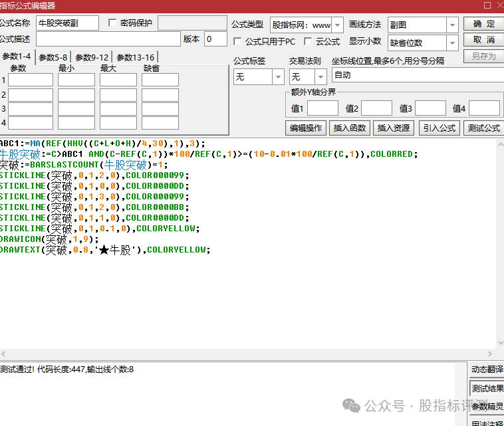Toggle the 云公式 checkbox
This screenshot has width=504, height=426.
coord(308,41)
